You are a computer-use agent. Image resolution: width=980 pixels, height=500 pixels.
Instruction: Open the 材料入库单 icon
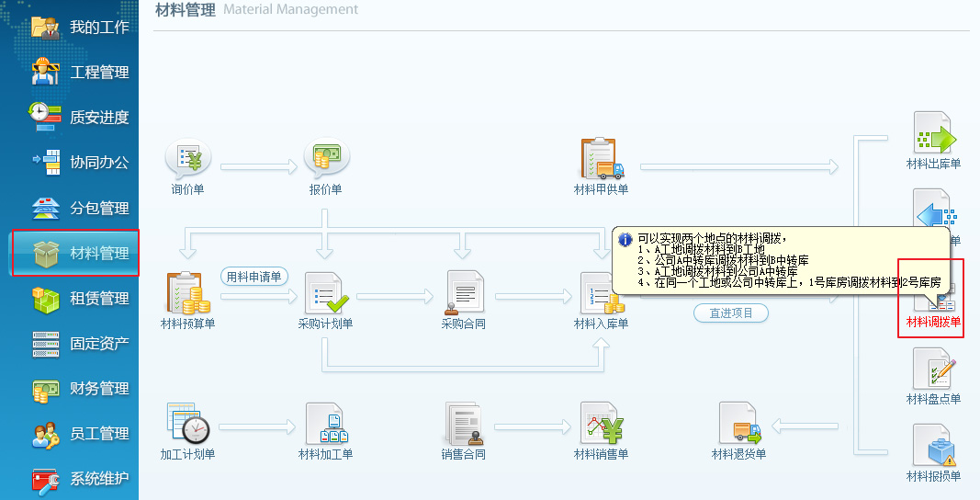pos(602,293)
